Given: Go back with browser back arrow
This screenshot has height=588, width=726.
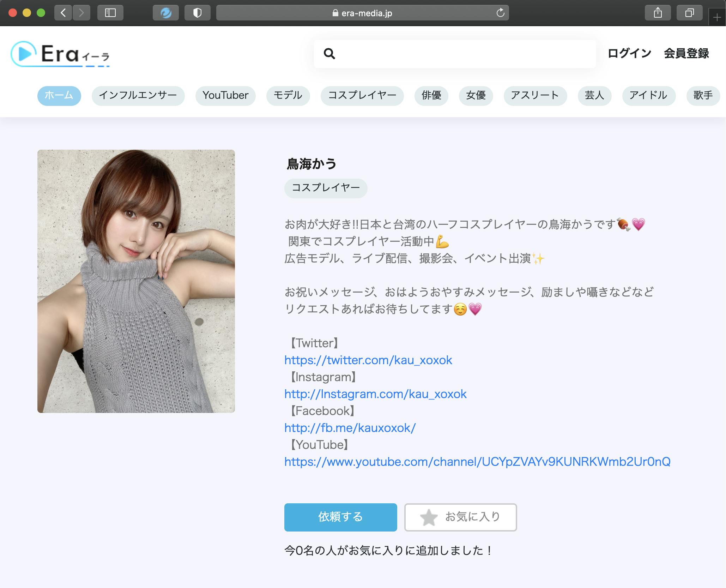Looking at the screenshot, I should pos(63,13).
